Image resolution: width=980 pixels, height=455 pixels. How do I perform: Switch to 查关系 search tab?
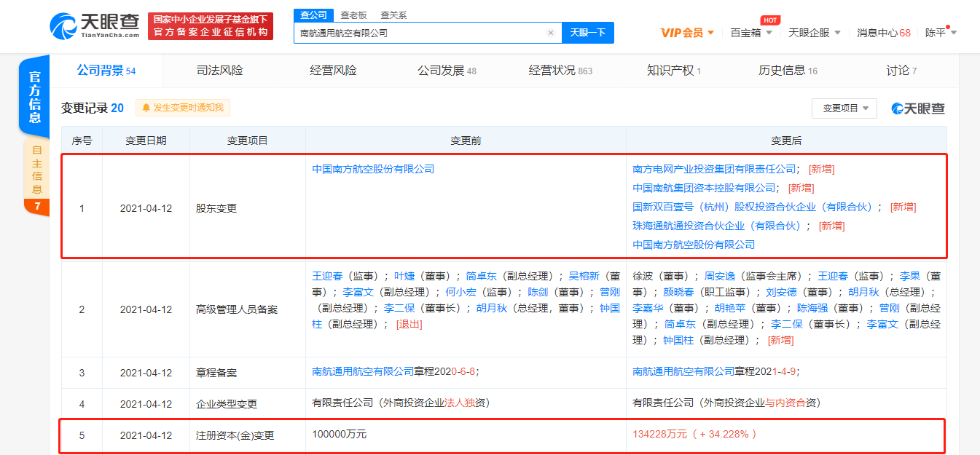click(x=393, y=15)
